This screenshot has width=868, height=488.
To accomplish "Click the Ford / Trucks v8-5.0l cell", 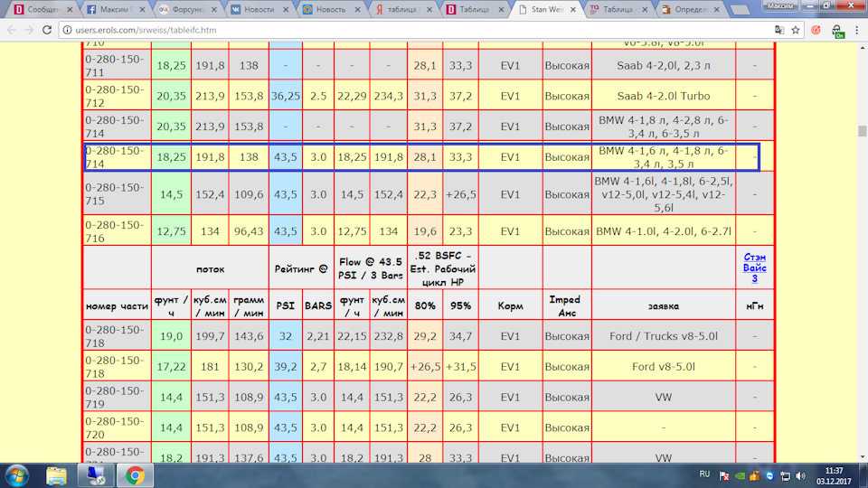I will (663, 336).
